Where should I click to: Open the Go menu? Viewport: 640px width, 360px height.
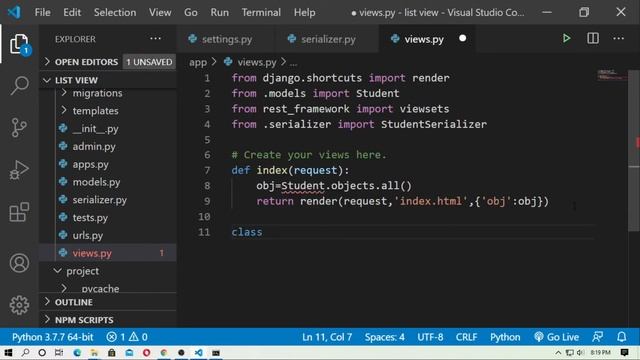tap(191, 12)
